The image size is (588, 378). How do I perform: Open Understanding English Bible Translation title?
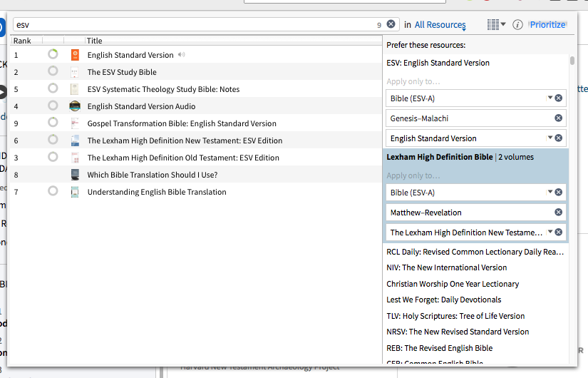(157, 192)
